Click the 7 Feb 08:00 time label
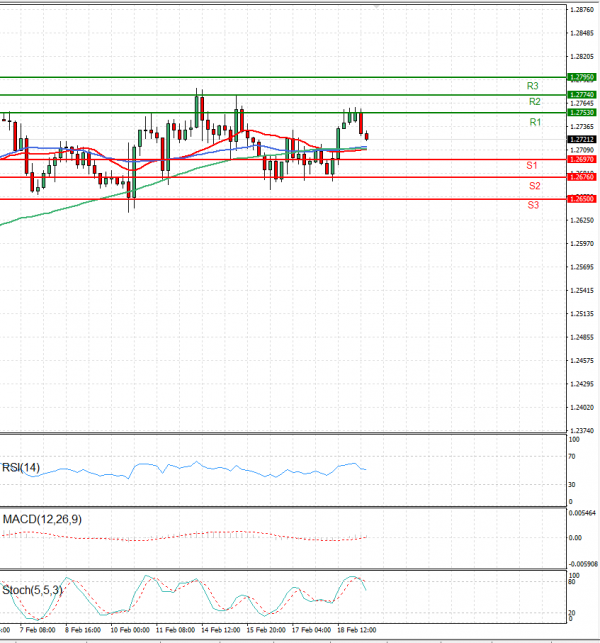This screenshot has height=643, width=600. [x=37, y=630]
